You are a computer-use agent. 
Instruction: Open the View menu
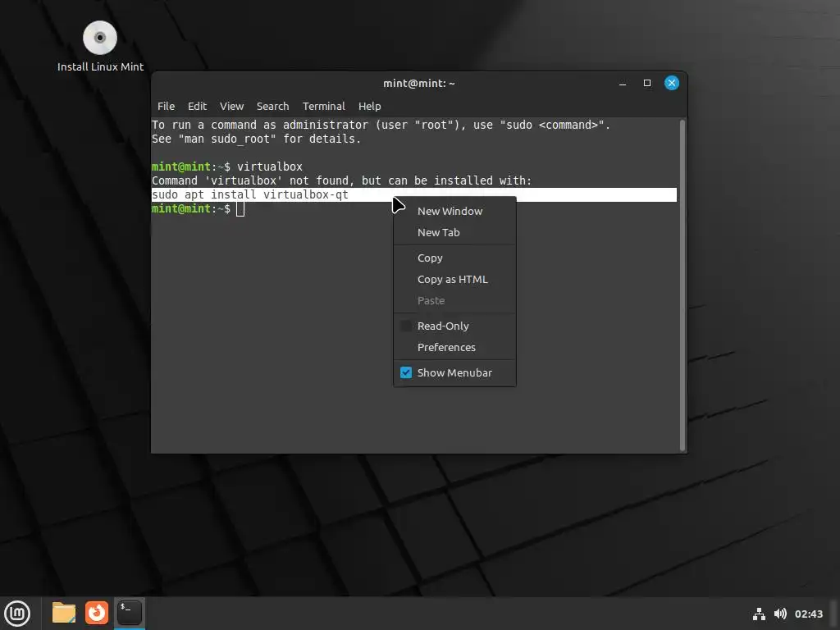pyautogui.click(x=231, y=106)
